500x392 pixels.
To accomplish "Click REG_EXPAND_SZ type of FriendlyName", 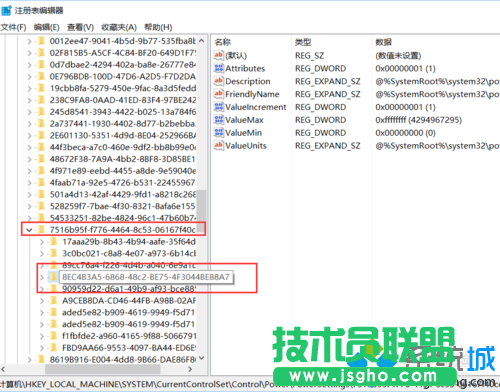I will pyautogui.click(x=328, y=94).
